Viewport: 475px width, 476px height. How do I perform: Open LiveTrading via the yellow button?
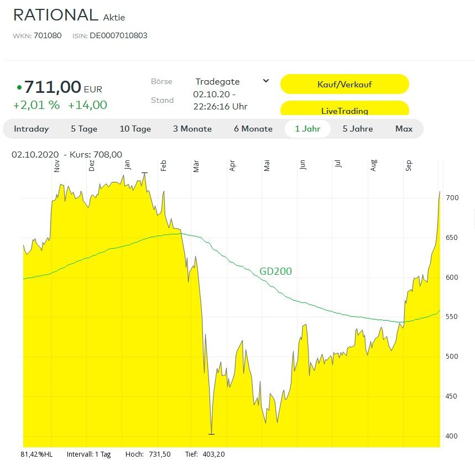pyautogui.click(x=344, y=110)
